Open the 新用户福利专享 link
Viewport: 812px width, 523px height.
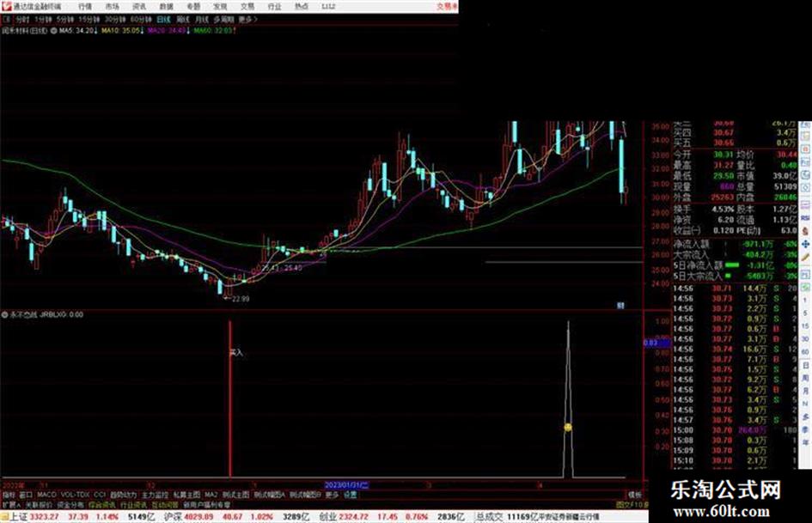206,504
